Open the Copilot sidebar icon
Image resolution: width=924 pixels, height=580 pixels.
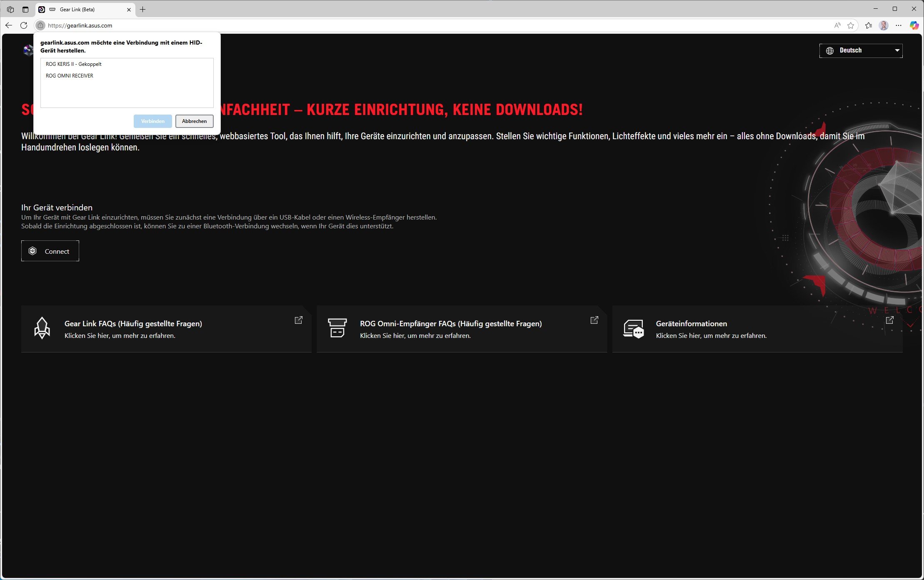click(x=914, y=25)
